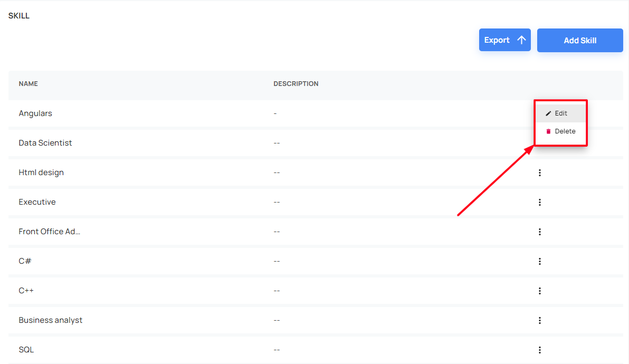This screenshot has height=364, width=629.
Task: Select the SQL skill name
Action: [26, 350]
